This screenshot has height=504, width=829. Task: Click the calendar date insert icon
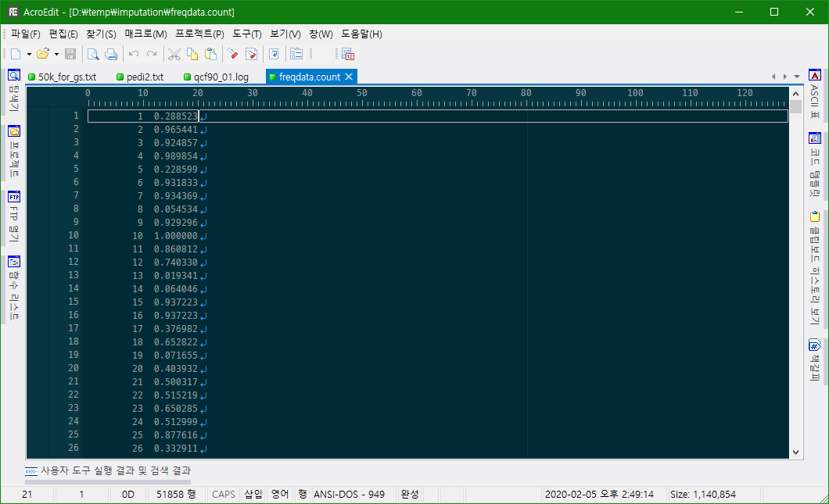[348, 54]
